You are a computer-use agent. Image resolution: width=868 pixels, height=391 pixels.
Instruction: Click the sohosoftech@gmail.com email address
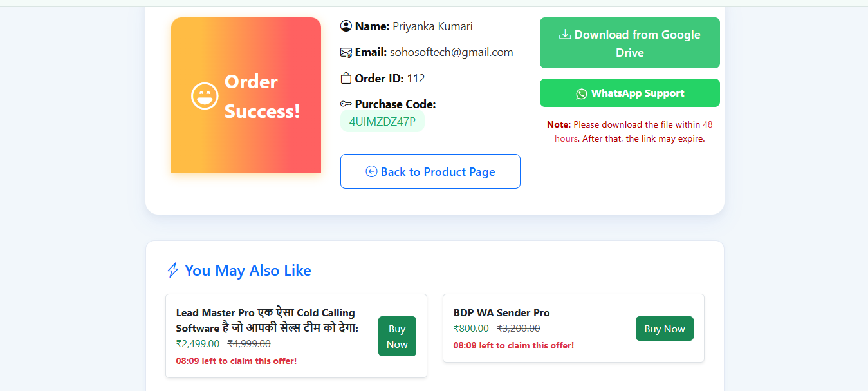[x=451, y=53]
